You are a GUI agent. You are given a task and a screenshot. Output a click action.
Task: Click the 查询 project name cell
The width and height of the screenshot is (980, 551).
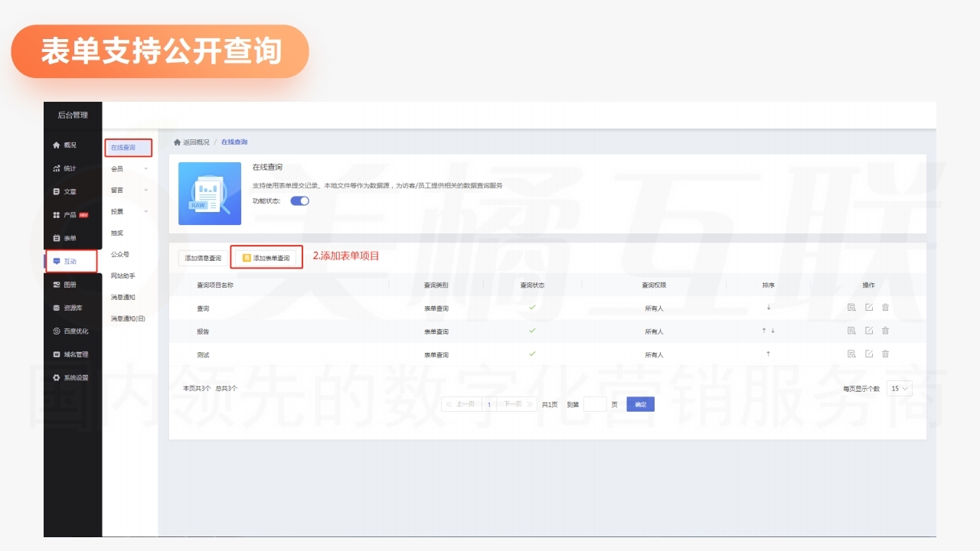click(x=203, y=308)
